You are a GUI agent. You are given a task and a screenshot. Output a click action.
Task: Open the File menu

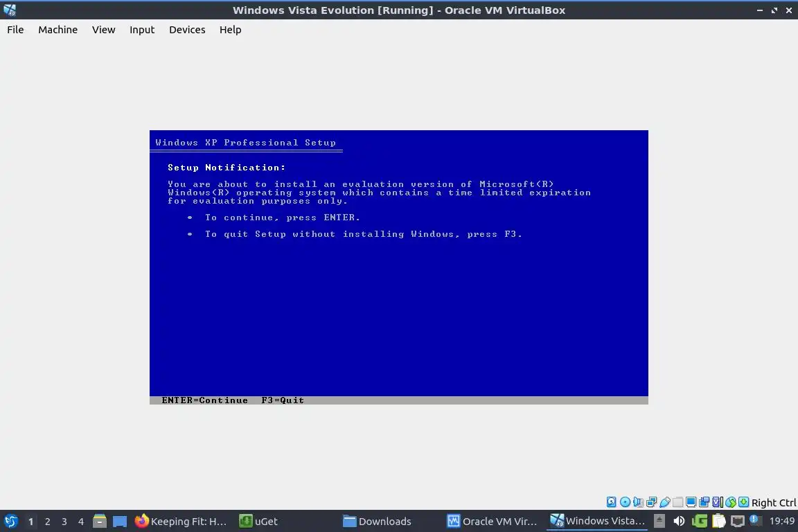click(15, 30)
